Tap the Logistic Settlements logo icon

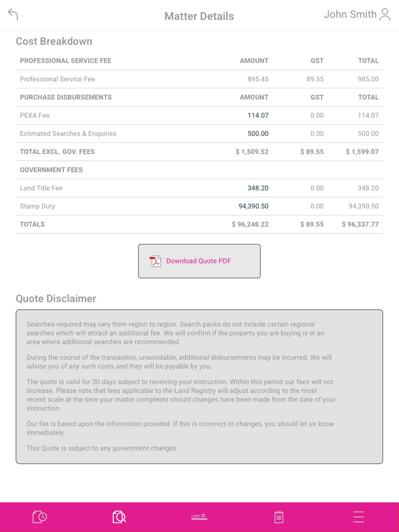click(x=199, y=517)
